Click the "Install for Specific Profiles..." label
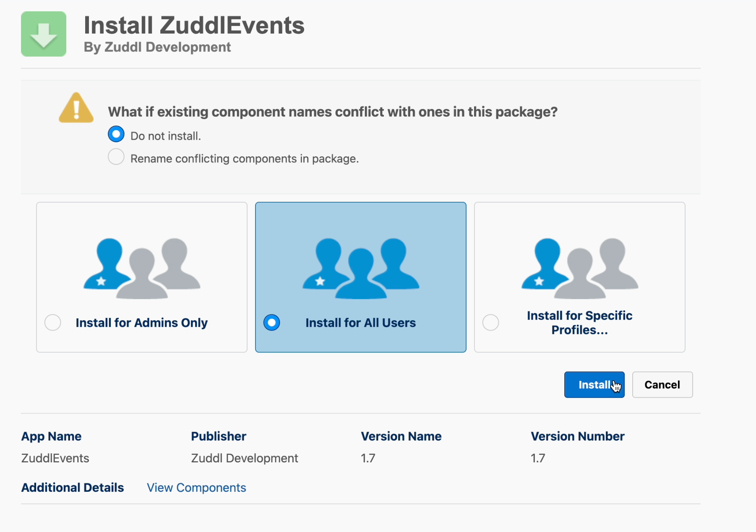 click(579, 323)
